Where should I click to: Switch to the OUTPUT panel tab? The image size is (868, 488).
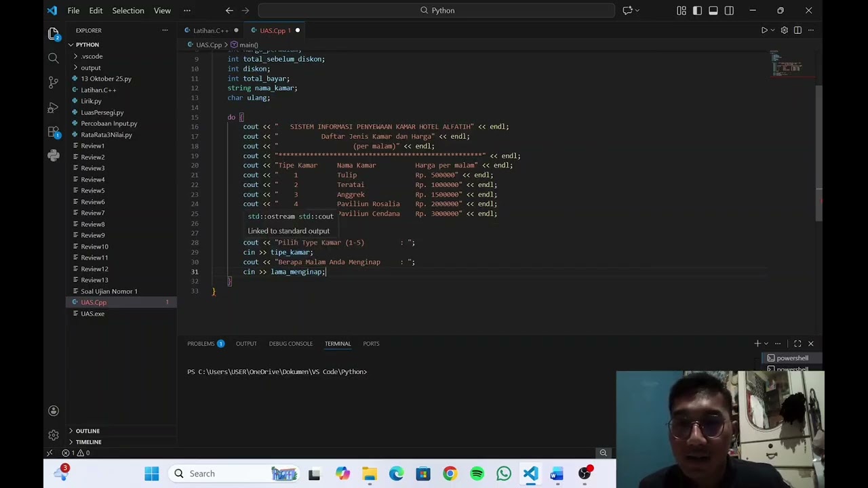point(246,344)
